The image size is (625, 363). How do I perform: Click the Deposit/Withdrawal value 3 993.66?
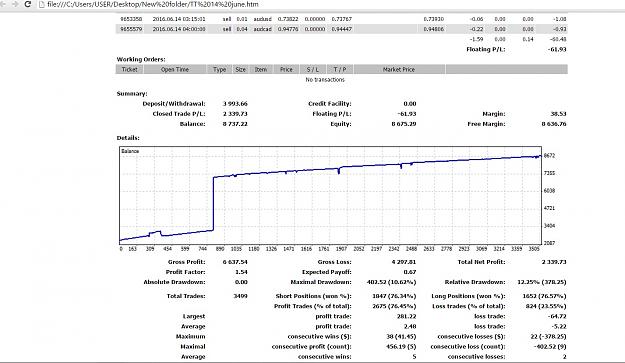[x=235, y=104]
